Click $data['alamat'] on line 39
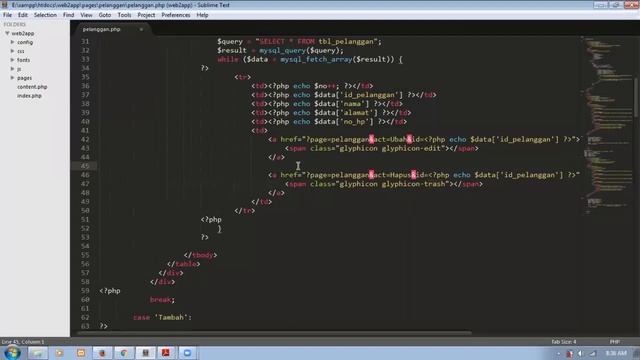Image resolution: width=640 pixels, height=360 pixels. click(x=346, y=113)
